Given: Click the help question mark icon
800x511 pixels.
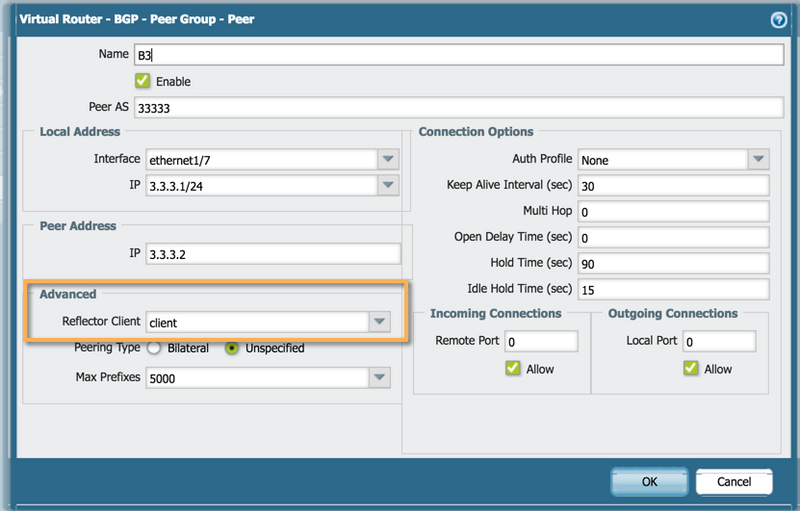Looking at the screenshot, I should [x=778, y=19].
